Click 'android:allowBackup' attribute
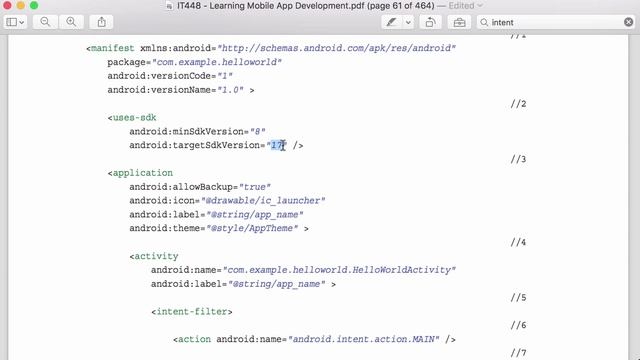640x360 pixels. coord(181,187)
